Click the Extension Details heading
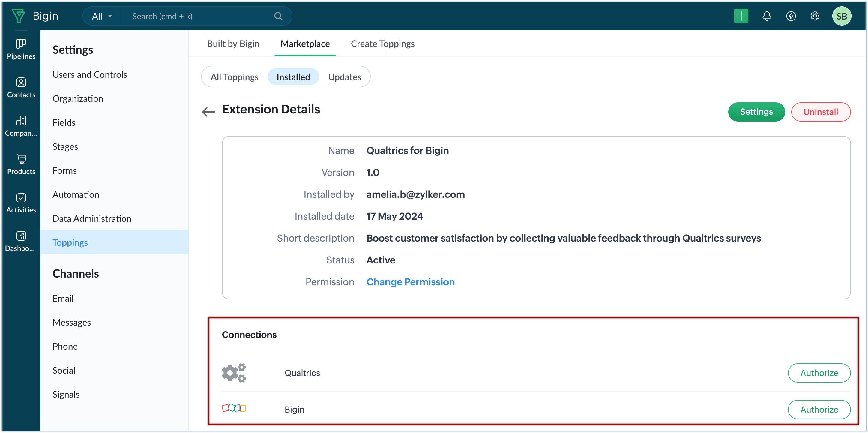Viewport: 868px width, 433px height. [x=271, y=109]
